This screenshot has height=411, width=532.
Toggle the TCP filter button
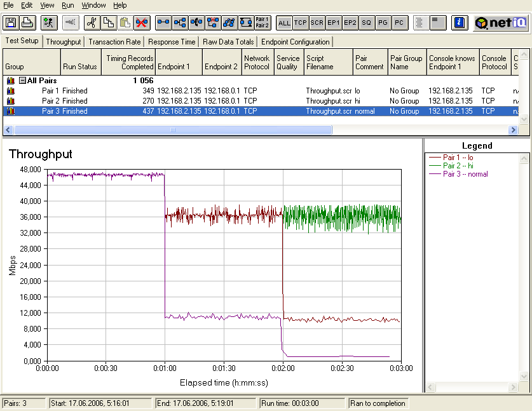[301, 23]
